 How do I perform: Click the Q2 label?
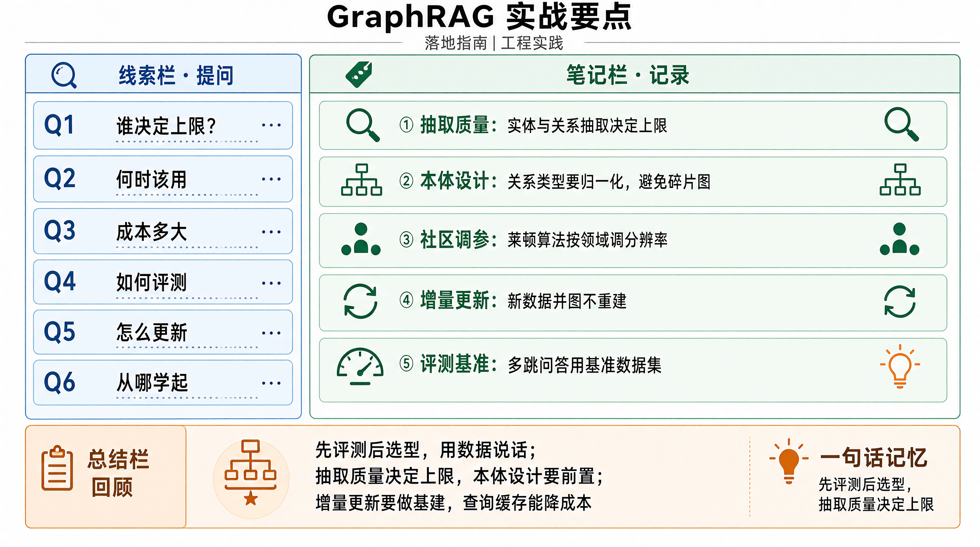[60, 178]
